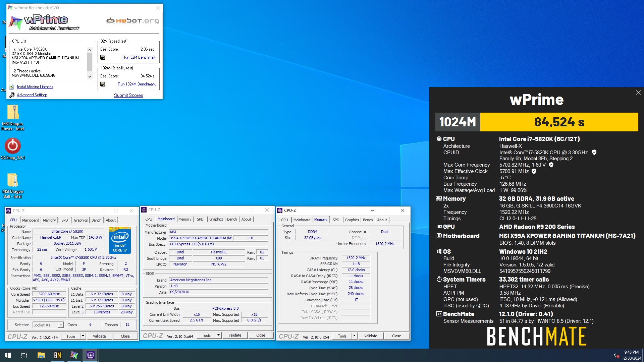Open Tools dropdown arrow in CPU-Z CPU window
This screenshot has width=644, height=362.
[x=83, y=336]
